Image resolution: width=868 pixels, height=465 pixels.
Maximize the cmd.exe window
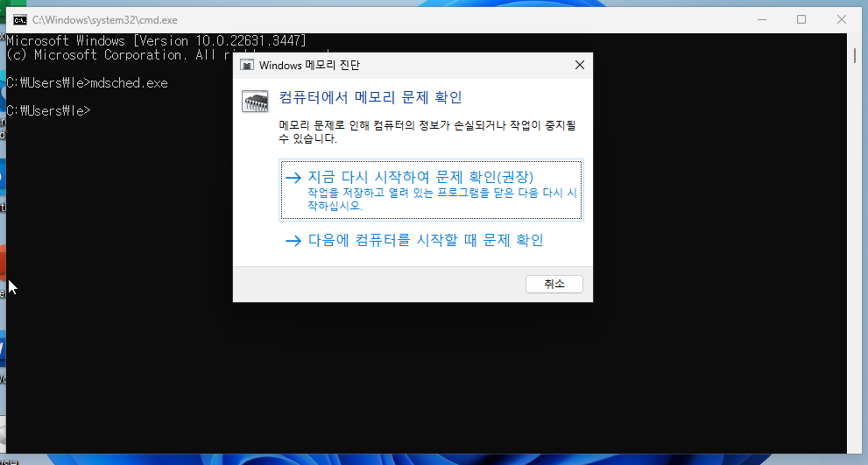point(801,19)
